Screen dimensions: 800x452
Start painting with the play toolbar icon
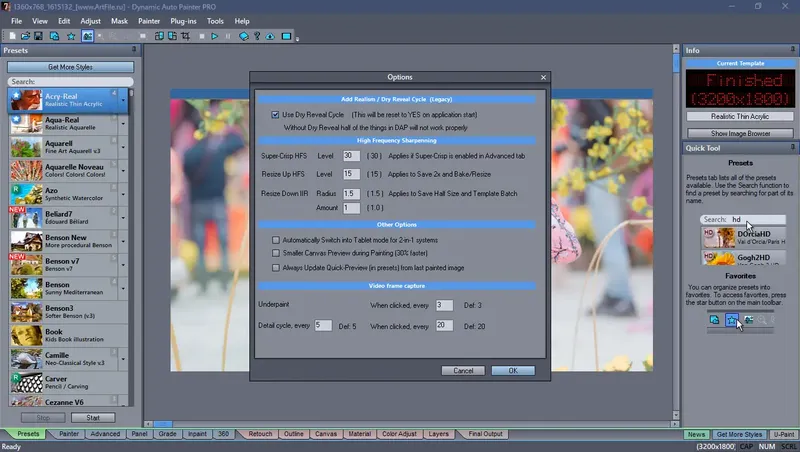pyautogui.click(x=215, y=36)
